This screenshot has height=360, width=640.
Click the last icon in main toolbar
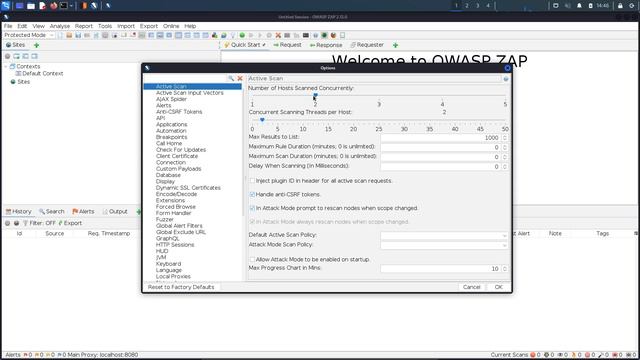coord(342,35)
